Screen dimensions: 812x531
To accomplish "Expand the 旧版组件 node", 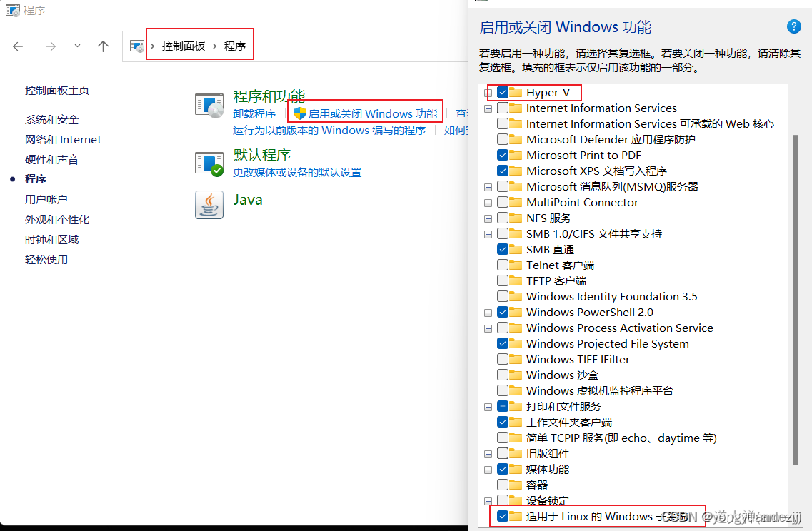I will click(488, 455).
